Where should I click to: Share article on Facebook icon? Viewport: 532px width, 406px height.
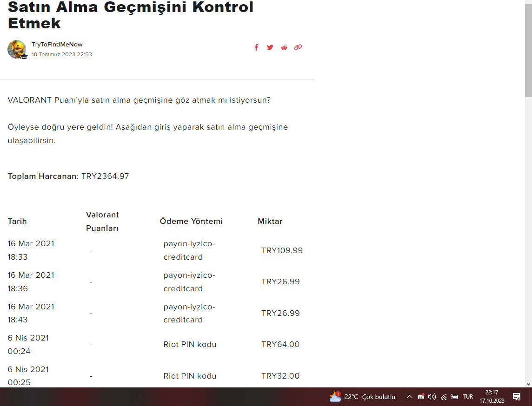point(256,47)
